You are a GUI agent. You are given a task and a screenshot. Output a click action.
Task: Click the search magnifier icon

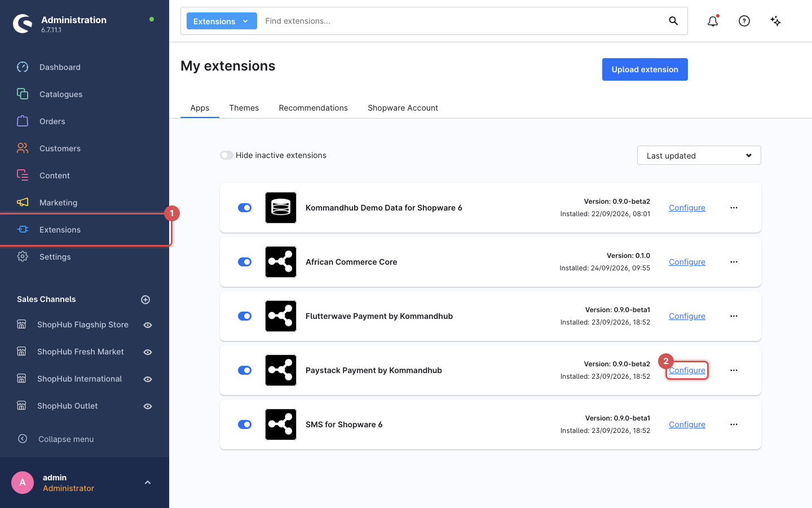pos(673,21)
